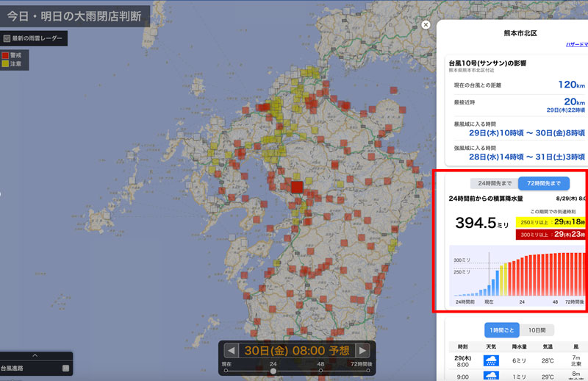The image size is (588, 381).
Task: Click rain cloud icon for 29(木) 8:00
Action: tap(491, 360)
